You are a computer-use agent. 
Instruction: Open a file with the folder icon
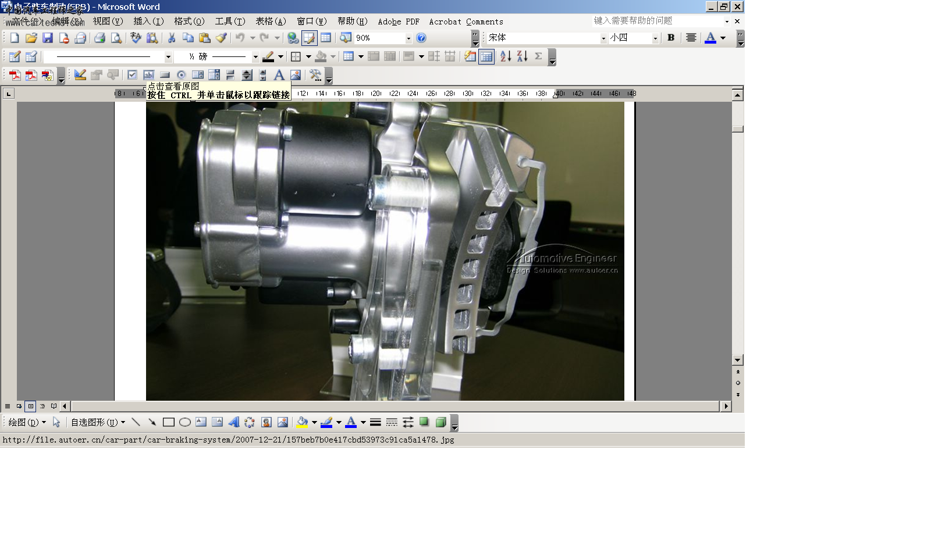pos(31,38)
